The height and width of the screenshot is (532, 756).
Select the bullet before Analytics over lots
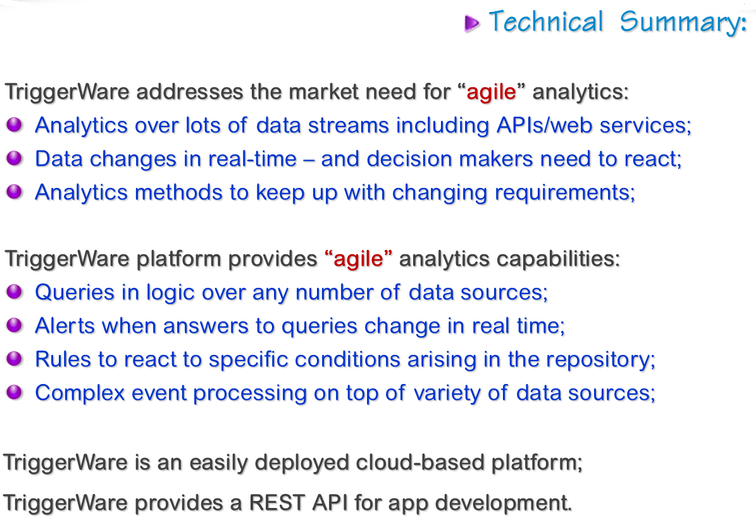(x=15, y=125)
